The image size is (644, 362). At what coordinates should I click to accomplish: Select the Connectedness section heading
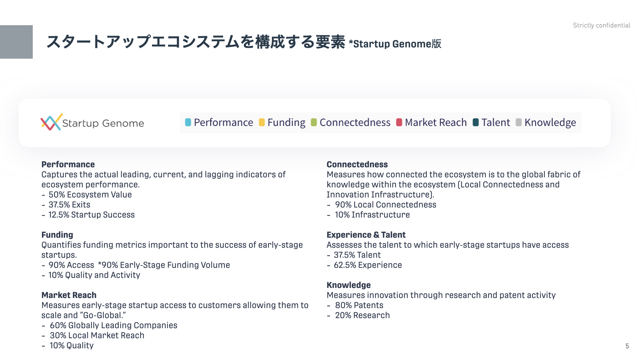tap(357, 165)
